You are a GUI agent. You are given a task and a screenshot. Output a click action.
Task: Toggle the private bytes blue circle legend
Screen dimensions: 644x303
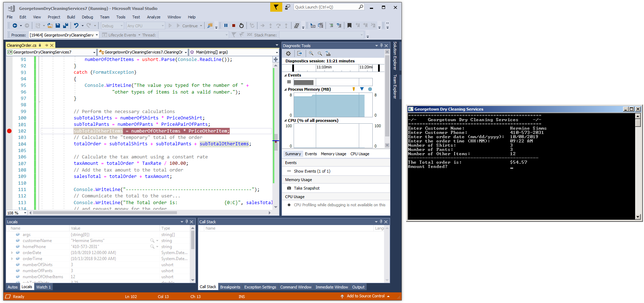[x=370, y=89]
